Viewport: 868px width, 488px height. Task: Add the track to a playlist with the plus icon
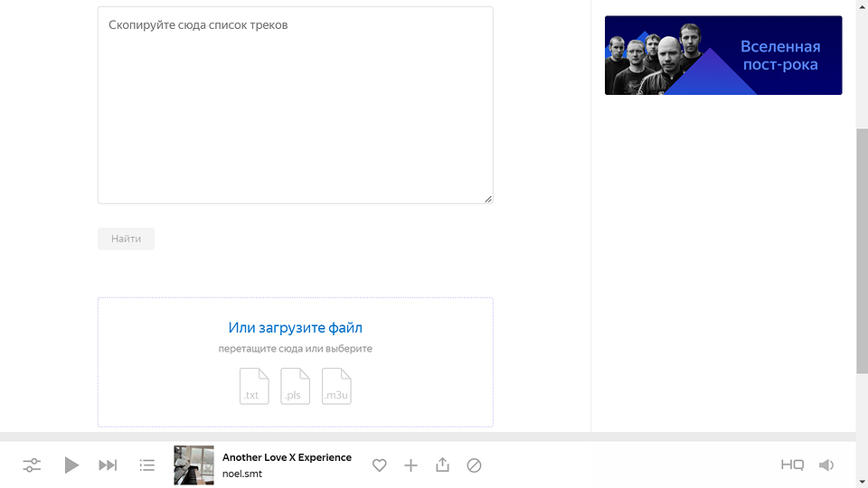tap(410, 465)
